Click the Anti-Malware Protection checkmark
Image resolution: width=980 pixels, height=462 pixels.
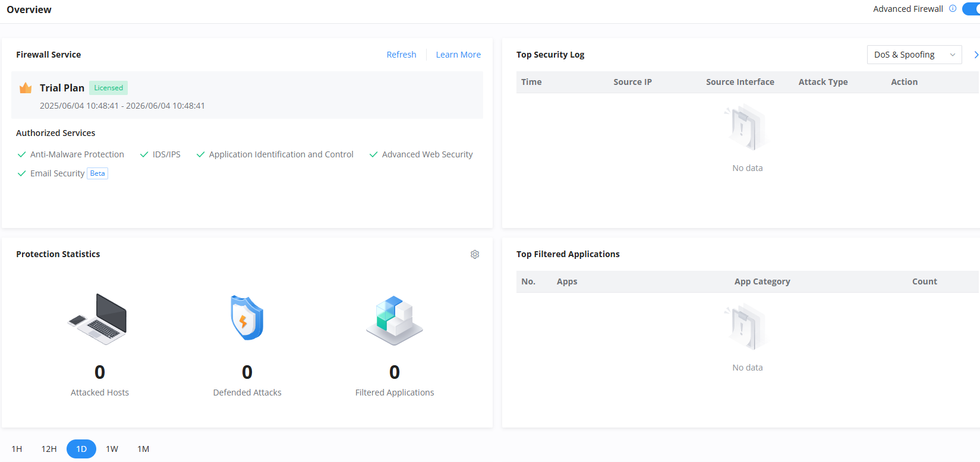22,154
